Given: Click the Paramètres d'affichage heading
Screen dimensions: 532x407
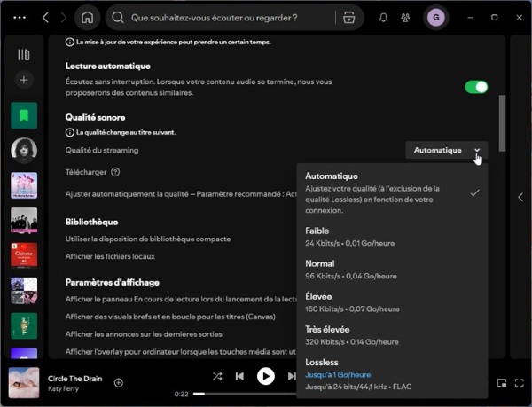Looking at the screenshot, I should (113, 282).
